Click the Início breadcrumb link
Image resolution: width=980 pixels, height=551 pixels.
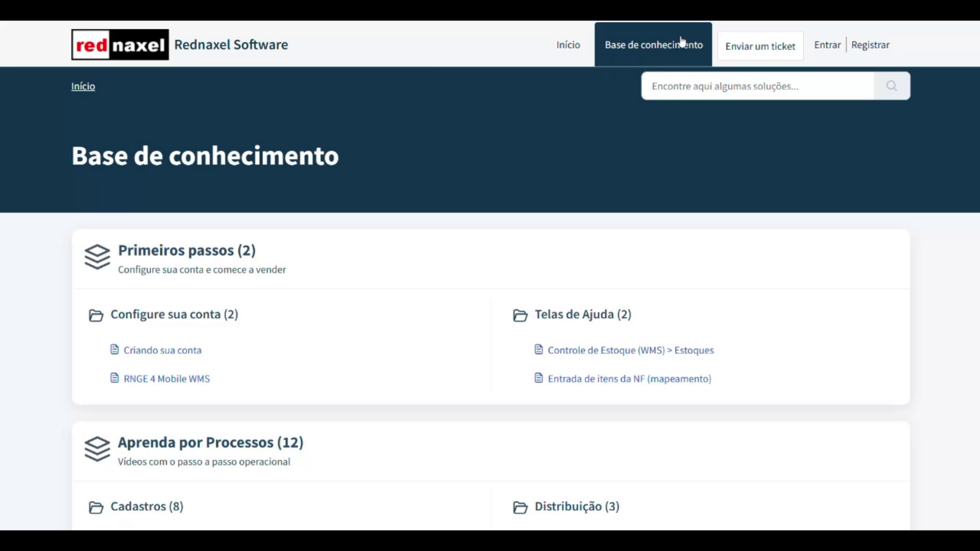coord(83,86)
